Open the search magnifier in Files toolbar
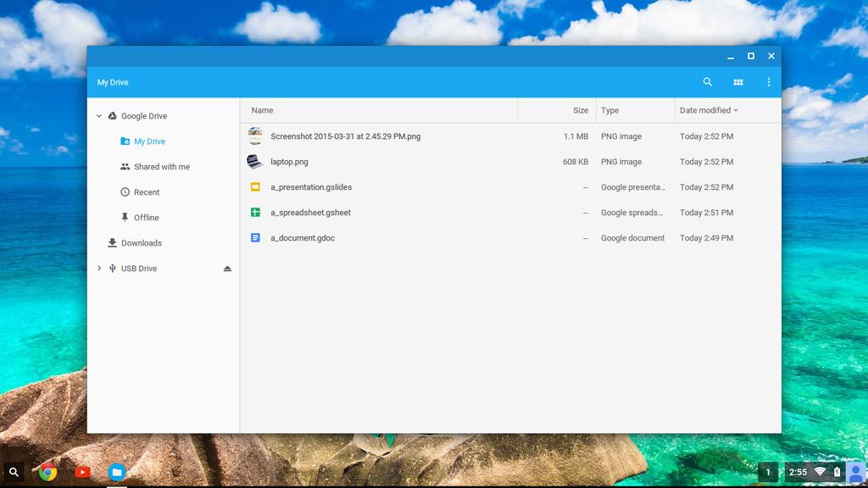 coord(708,82)
